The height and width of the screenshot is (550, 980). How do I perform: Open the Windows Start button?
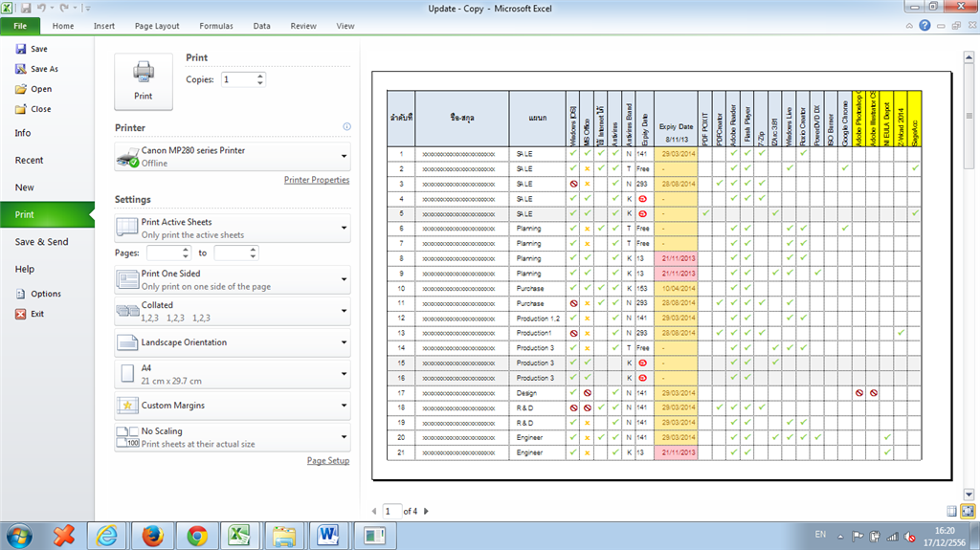tap(20, 537)
